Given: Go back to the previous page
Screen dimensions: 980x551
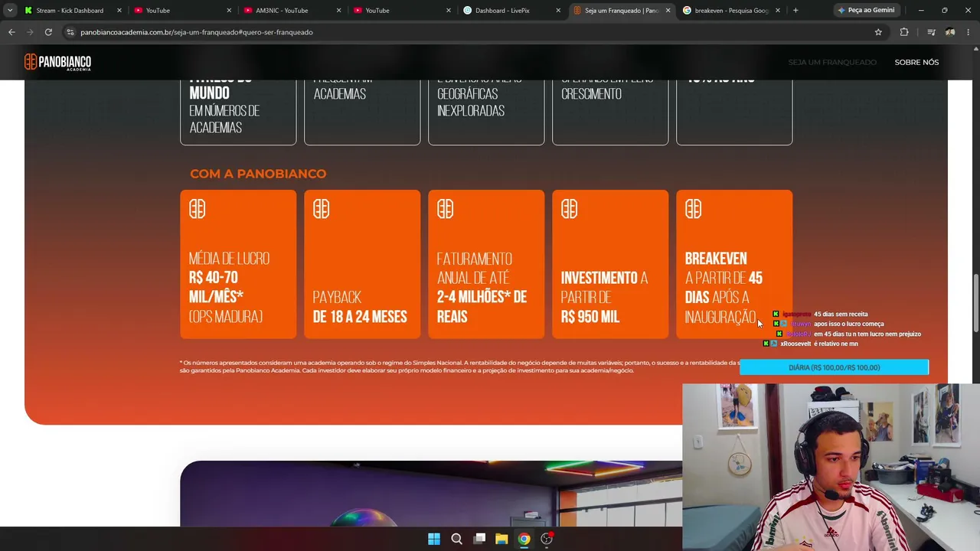Looking at the screenshot, I should (11, 32).
